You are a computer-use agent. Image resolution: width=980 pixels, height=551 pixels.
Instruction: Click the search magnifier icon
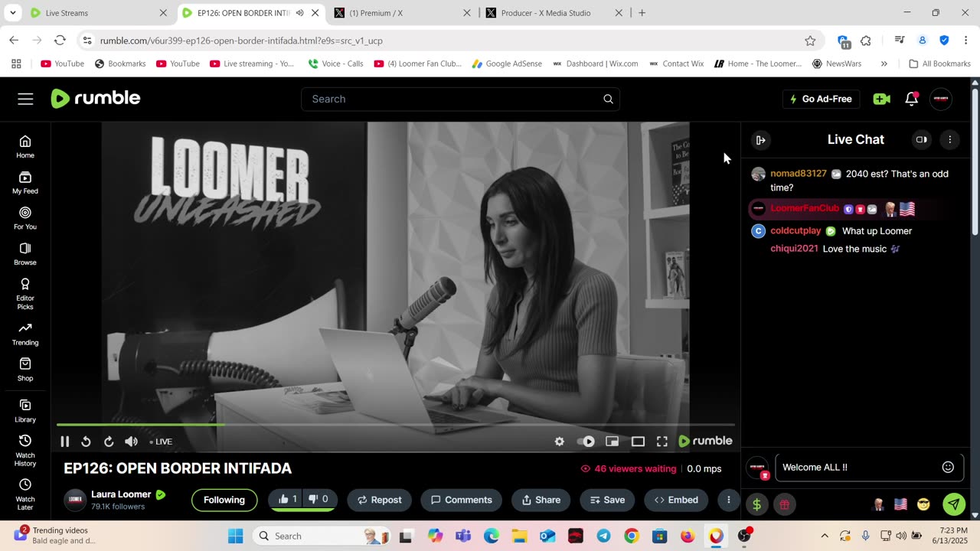(x=608, y=99)
